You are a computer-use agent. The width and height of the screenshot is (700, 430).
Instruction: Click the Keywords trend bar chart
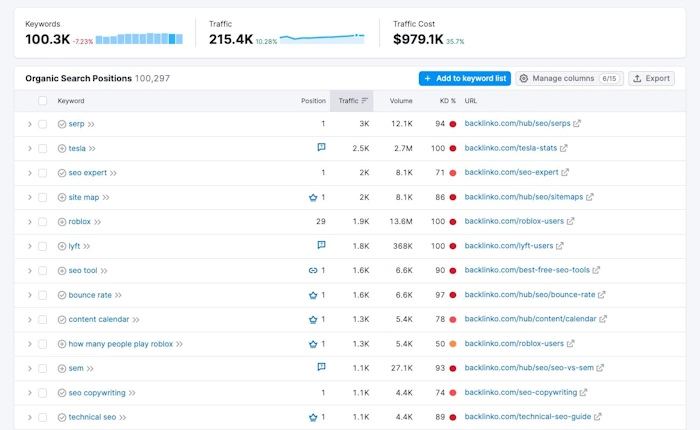coord(139,39)
